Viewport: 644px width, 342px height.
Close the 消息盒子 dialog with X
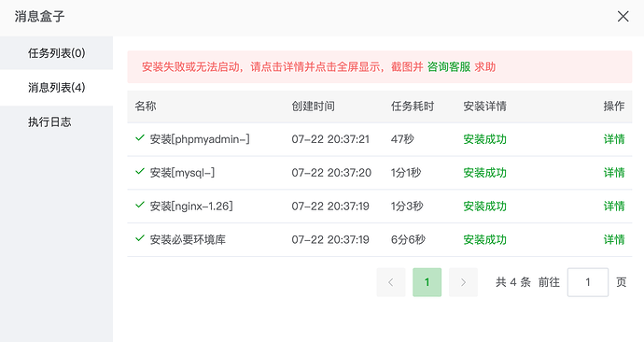pyautogui.click(x=623, y=17)
